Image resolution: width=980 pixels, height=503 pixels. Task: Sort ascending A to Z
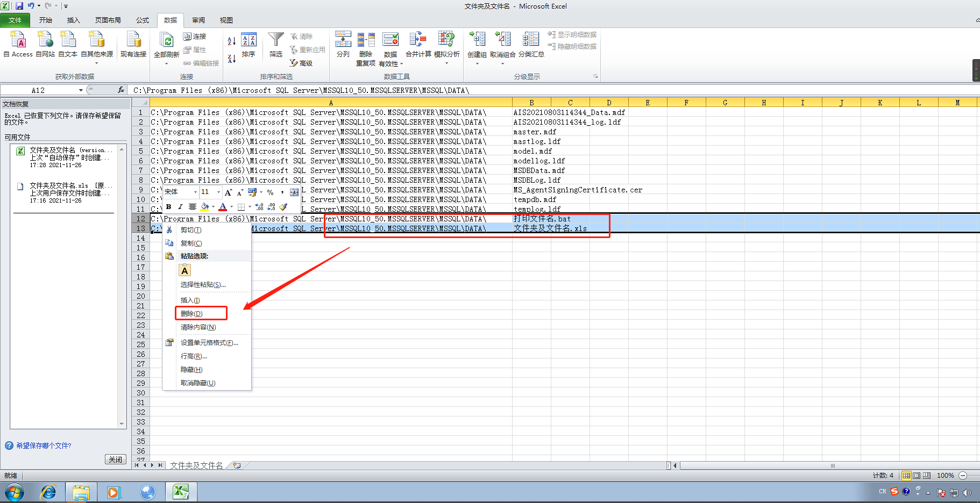[231, 41]
